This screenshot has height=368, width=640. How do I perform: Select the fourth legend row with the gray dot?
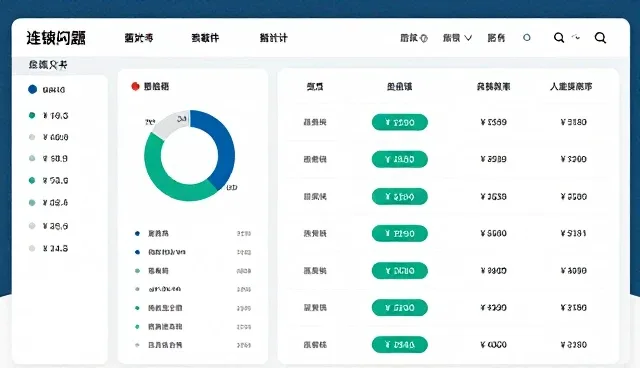click(193, 289)
